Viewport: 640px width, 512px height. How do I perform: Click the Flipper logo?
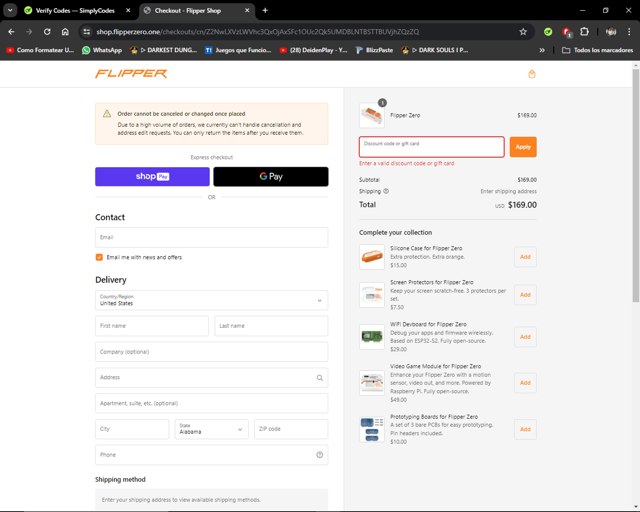pos(131,73)
